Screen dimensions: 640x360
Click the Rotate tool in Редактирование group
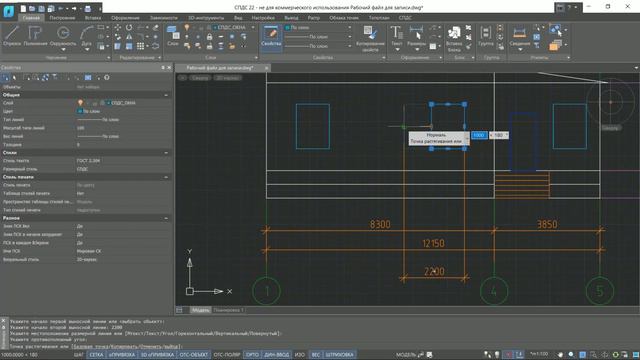129,28
